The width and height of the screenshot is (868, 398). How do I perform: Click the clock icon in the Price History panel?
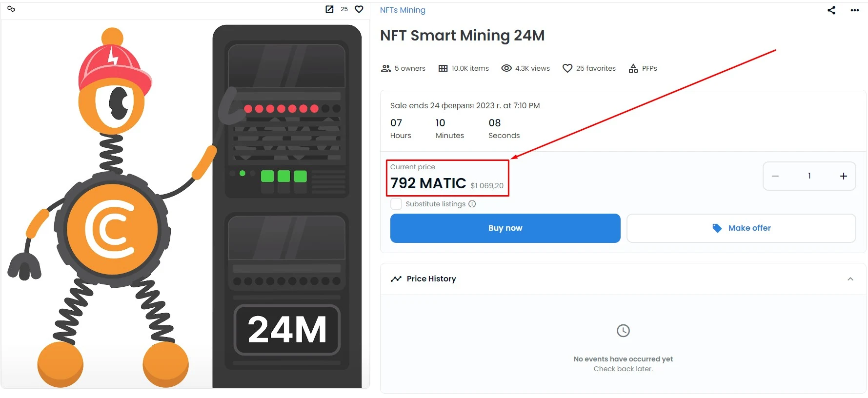623,331
